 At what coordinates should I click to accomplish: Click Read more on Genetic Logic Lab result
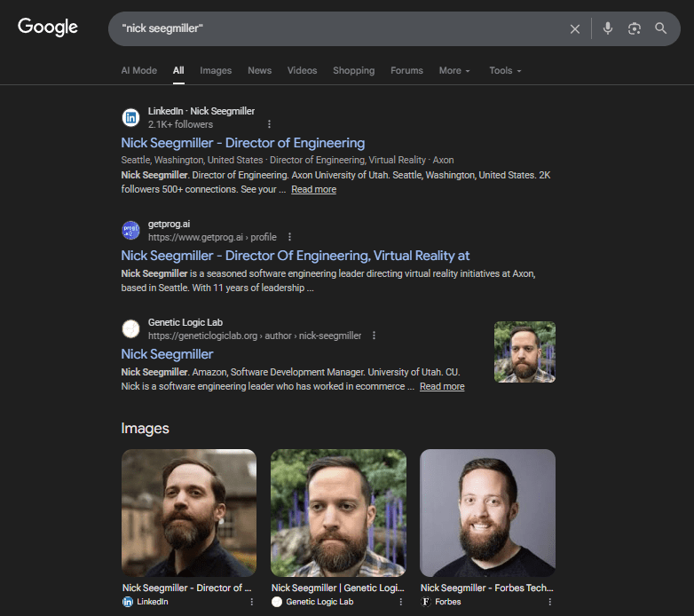tap(442, 386)
